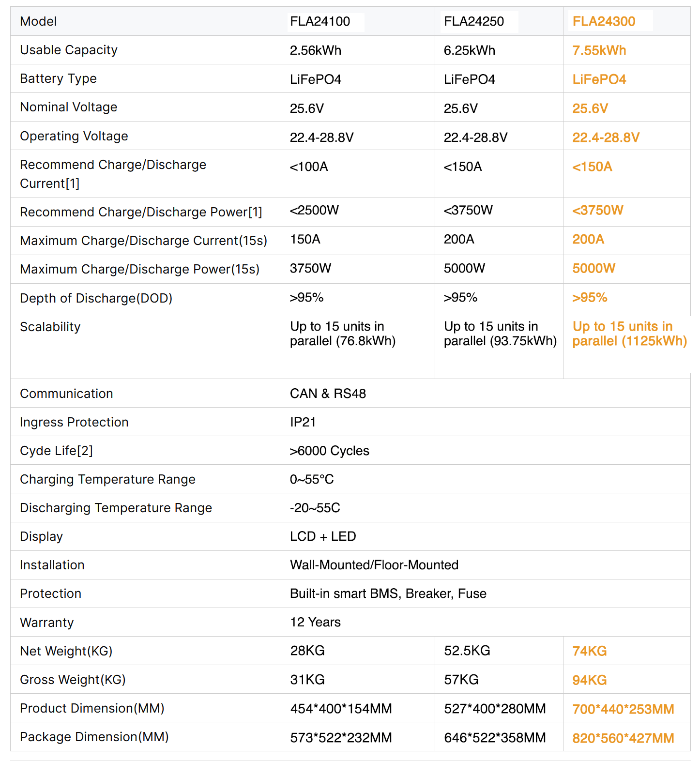Select the IP21 ingress protection value
The image size is (700, 761).
303,422
